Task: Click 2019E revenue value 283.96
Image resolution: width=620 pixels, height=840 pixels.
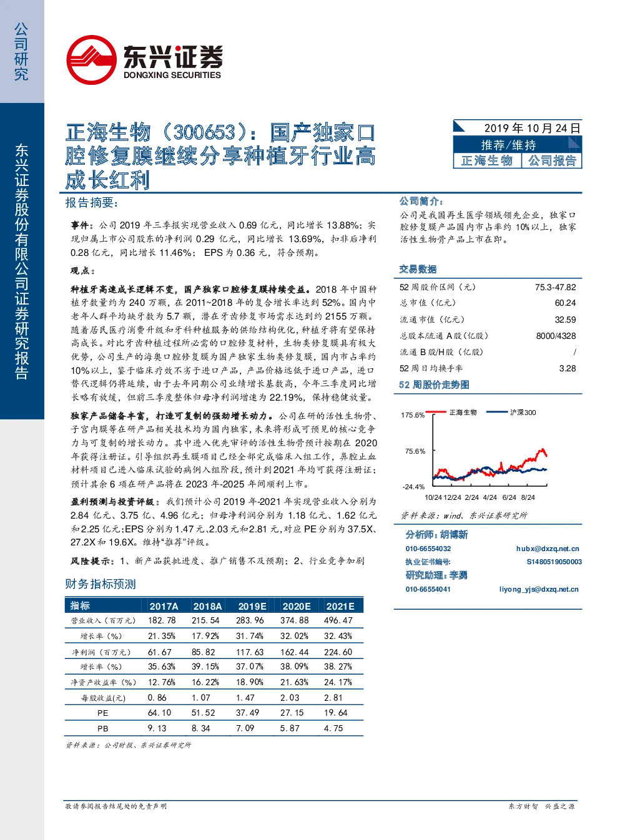Action: (x=250, y=620)
